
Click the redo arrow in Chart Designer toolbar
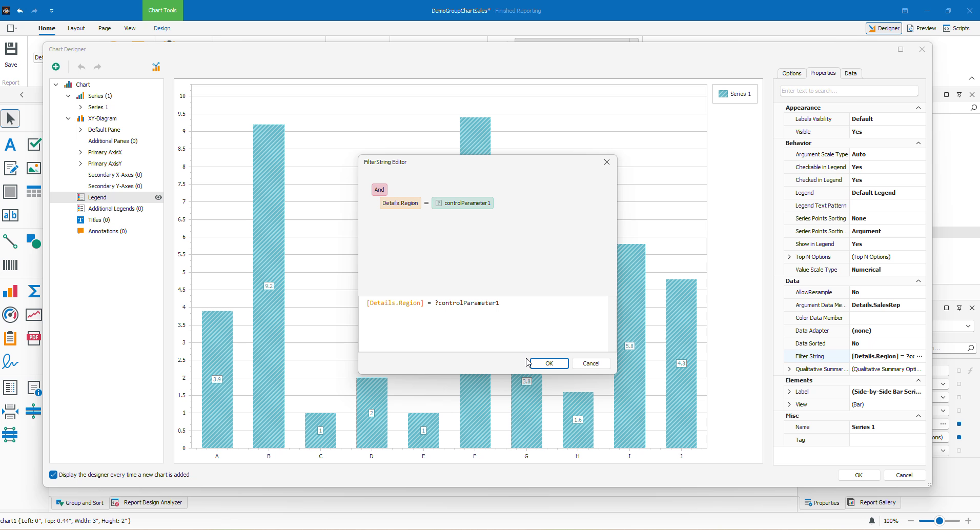[x=97, y=67]
